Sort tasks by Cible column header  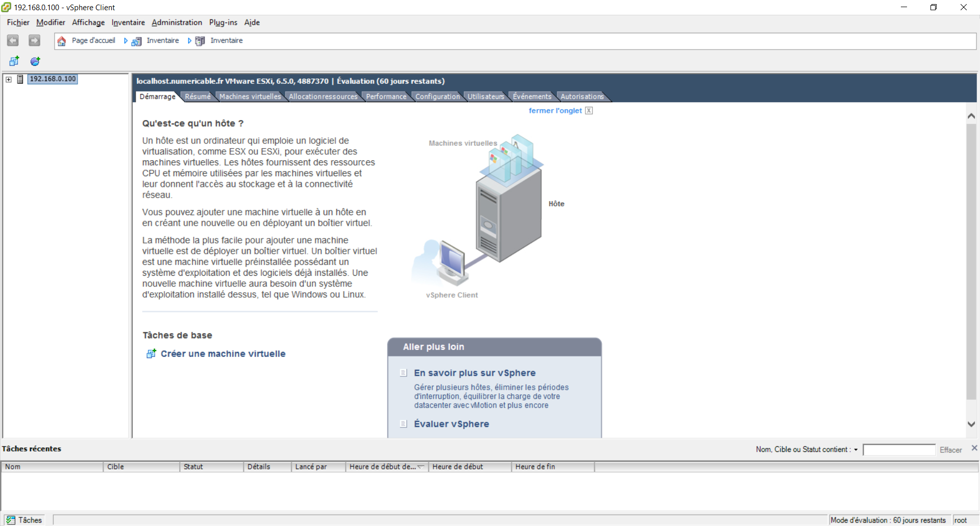point(141,466)
